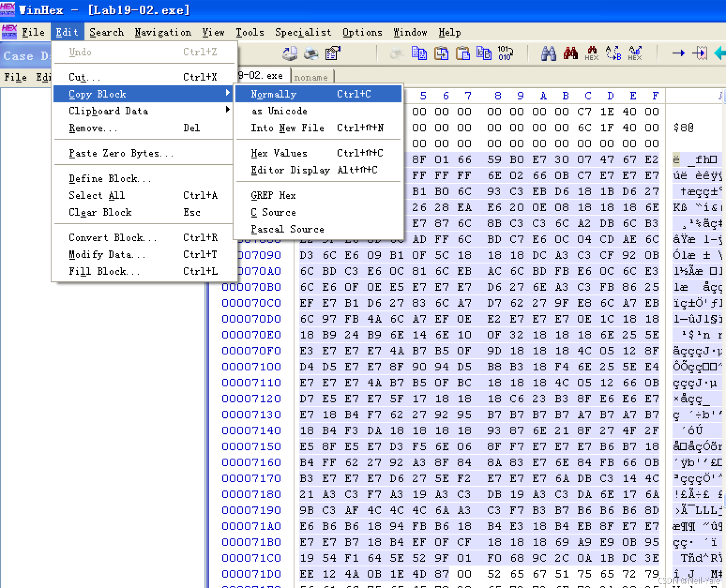The width and height of the screenshot is (726, 588).
Task: Click offset 000071D0 row label
Action: click(251, 574)
